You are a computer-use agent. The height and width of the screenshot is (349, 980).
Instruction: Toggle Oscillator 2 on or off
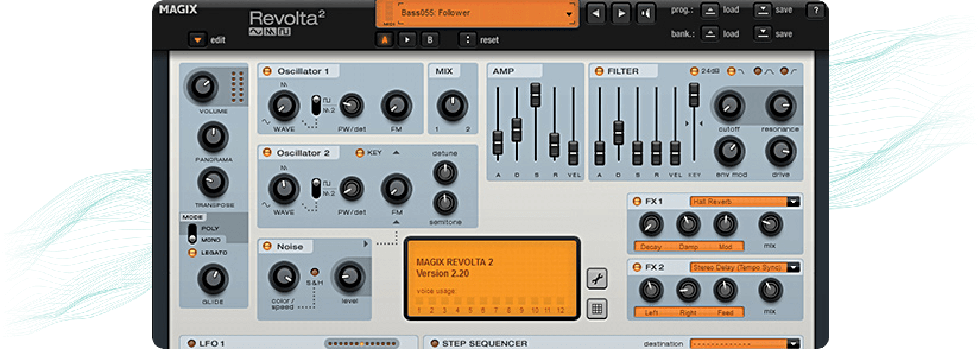point(267,153)
